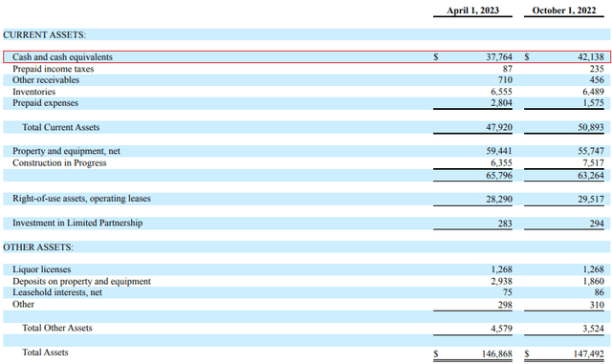The height and width of the screenshot is (364, 612).
Task: Select the Prepaid expenses label
Action: (45, 103)
